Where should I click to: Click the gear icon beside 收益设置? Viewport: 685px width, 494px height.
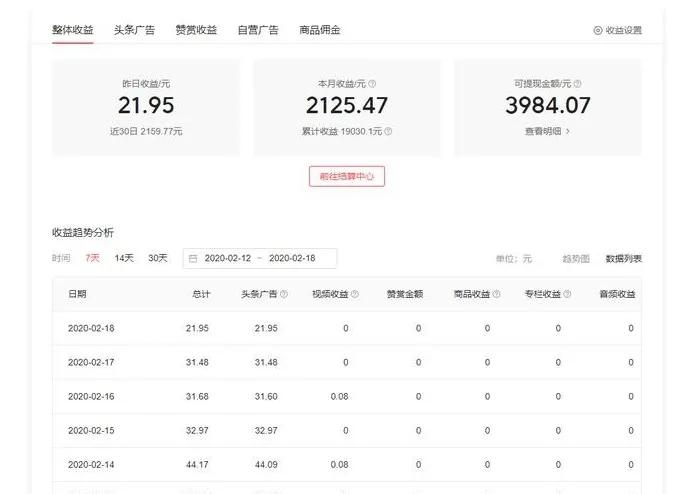(x=598, y=31)
